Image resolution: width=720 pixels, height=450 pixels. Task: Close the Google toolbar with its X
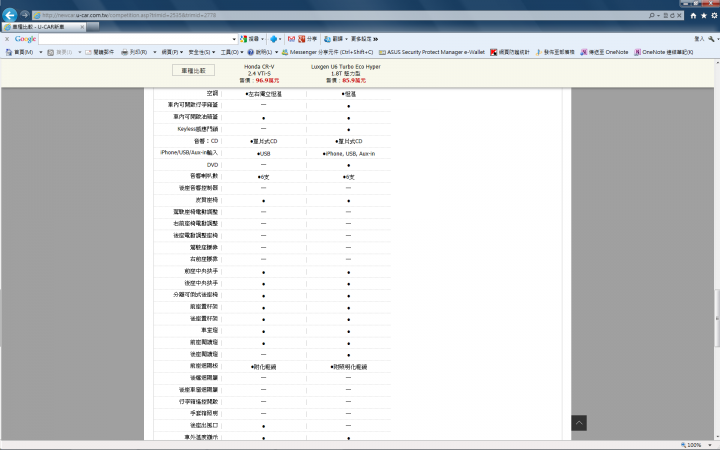[7, 39]
